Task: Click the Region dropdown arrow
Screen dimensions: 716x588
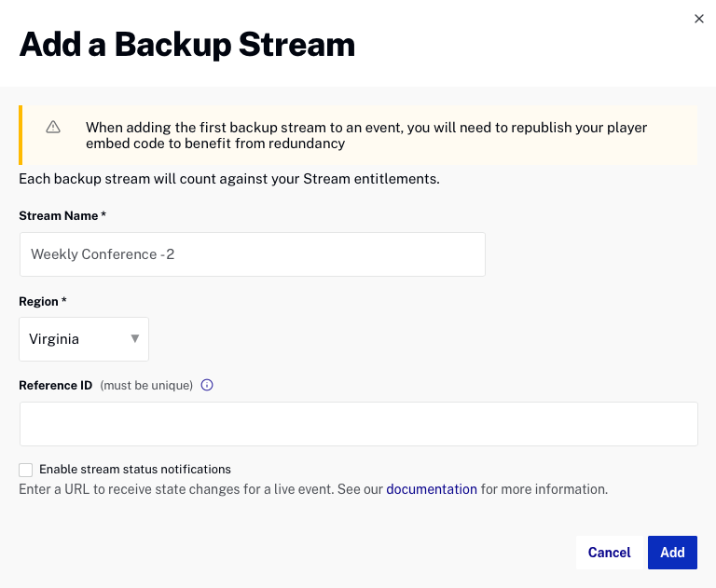Action: (x=135, y=339)
